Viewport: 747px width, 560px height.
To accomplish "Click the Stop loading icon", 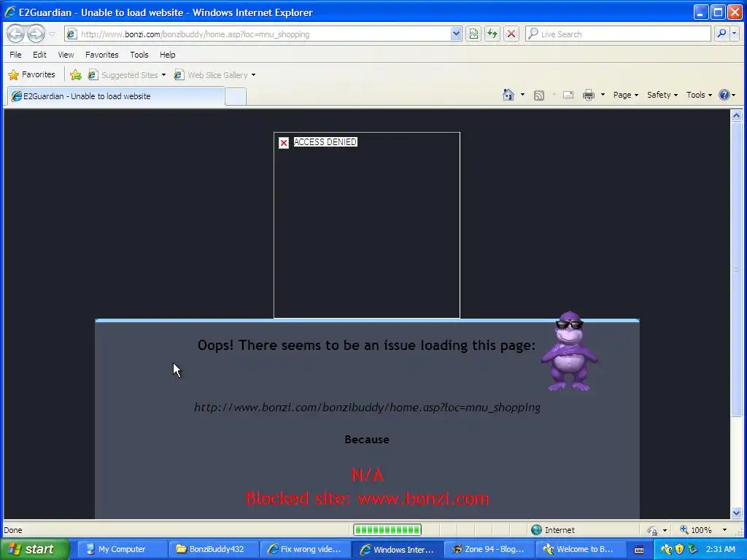I will 511,34.
